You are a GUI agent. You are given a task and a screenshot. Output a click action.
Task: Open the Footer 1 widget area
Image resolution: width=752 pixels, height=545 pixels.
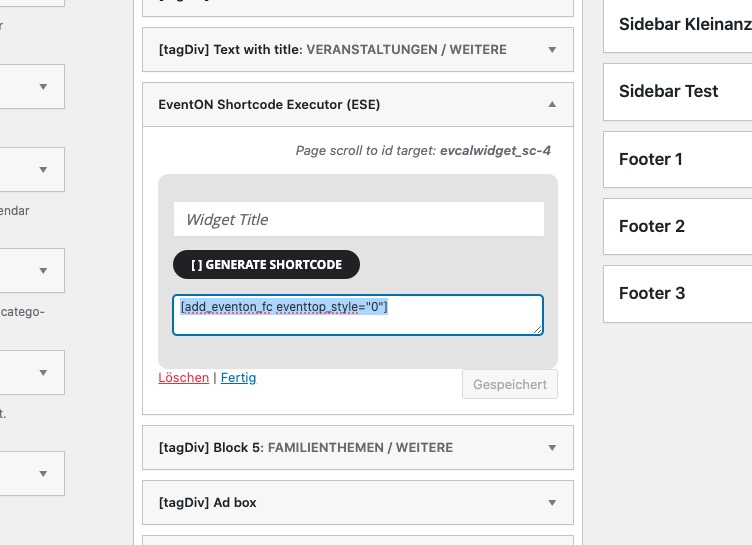677,159
